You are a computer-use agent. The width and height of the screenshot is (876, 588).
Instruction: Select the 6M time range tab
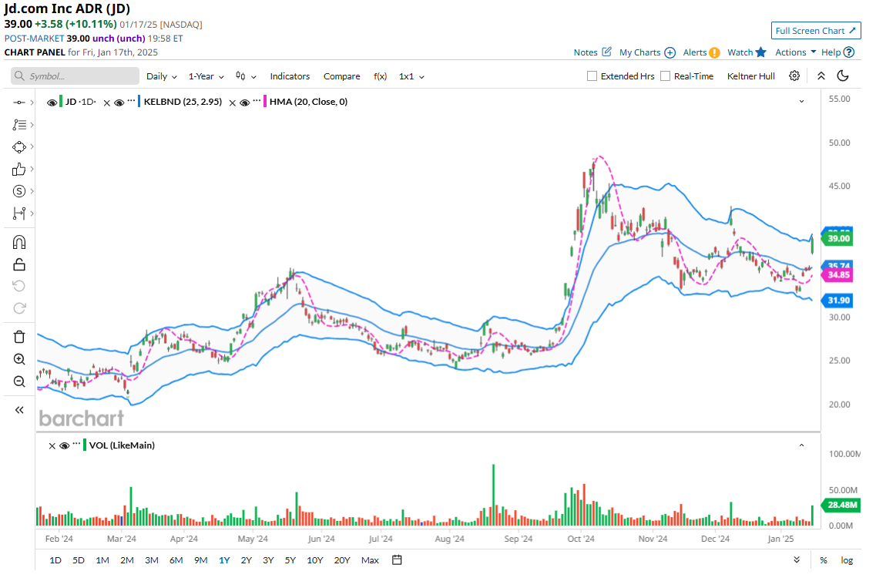(176, 560)
